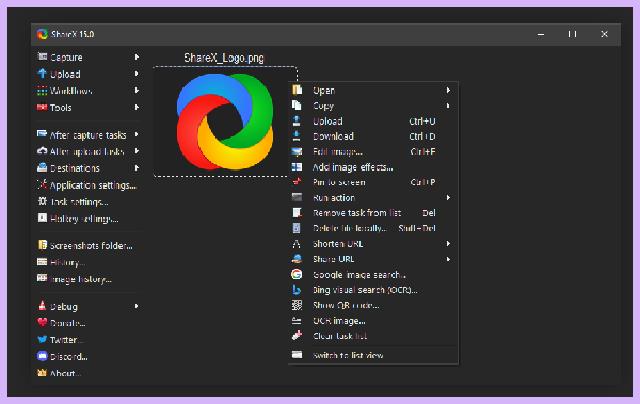
Task: Click the Shorten URL icon
Action: click(297, 244)
